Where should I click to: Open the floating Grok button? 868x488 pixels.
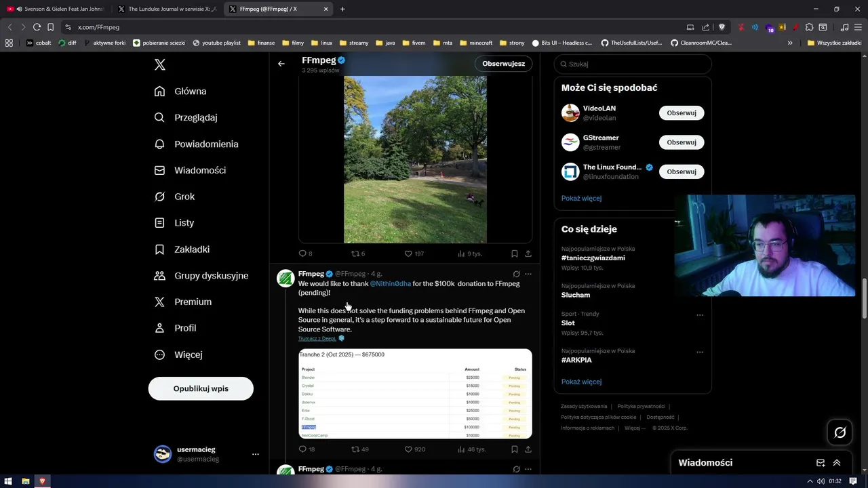click(x=840, y=432)
